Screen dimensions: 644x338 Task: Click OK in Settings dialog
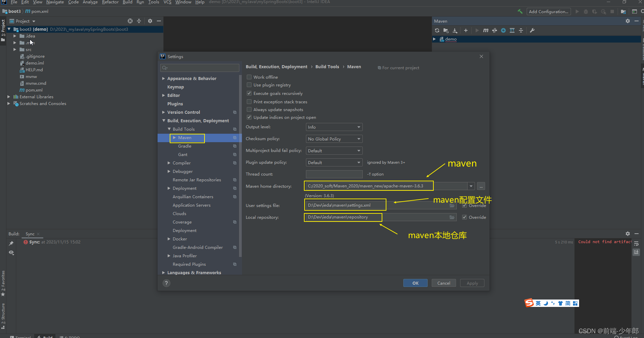[x=415, y=283]
